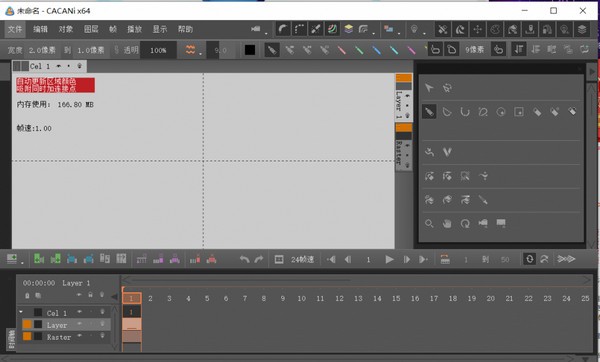Select the Rotate view tool
This screenshot has width=600, height=362.
pos(465,223)
